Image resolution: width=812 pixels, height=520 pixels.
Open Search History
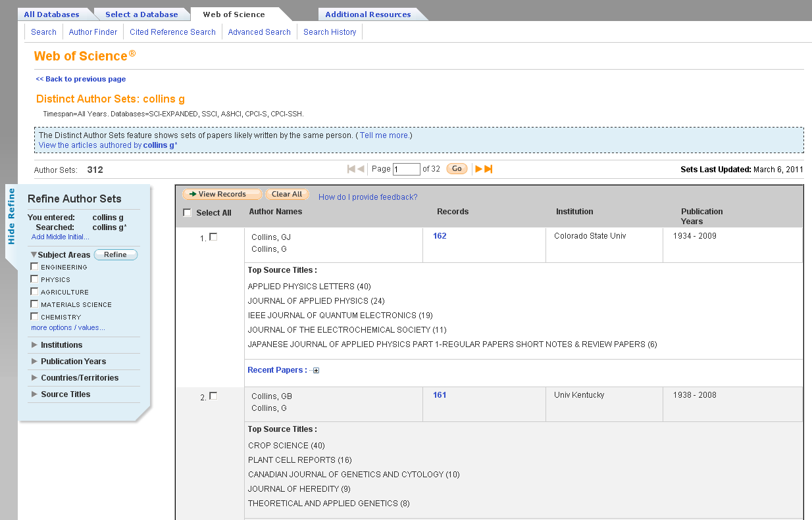(330, 32)
